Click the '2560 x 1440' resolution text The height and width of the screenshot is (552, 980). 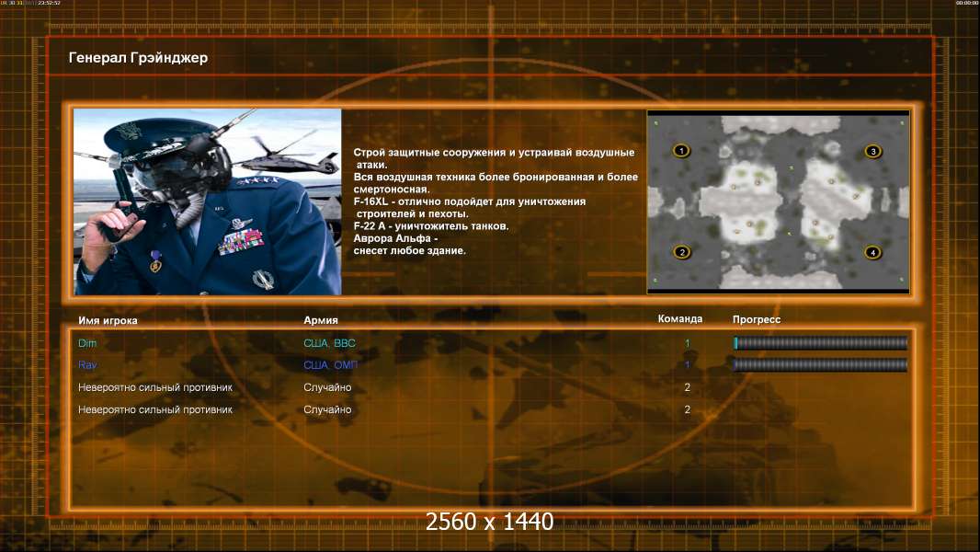[489, 522]
